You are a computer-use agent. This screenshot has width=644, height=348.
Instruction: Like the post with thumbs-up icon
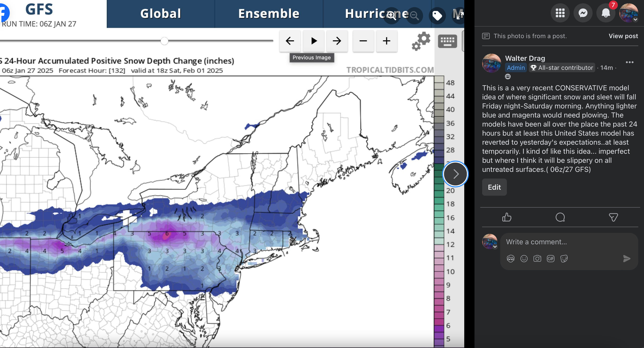507,217
